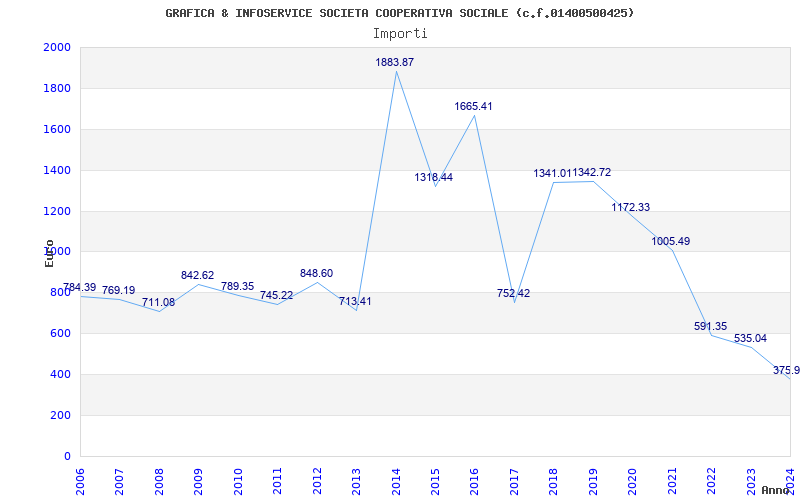Screen dimensions: 800x500
Task: Click the Euro y-axis title
Action: pyautogui.click(x=49, y=253)
